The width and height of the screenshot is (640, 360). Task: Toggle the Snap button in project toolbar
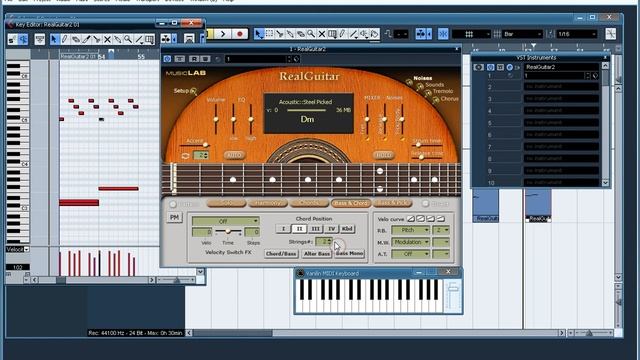(443, 34)
